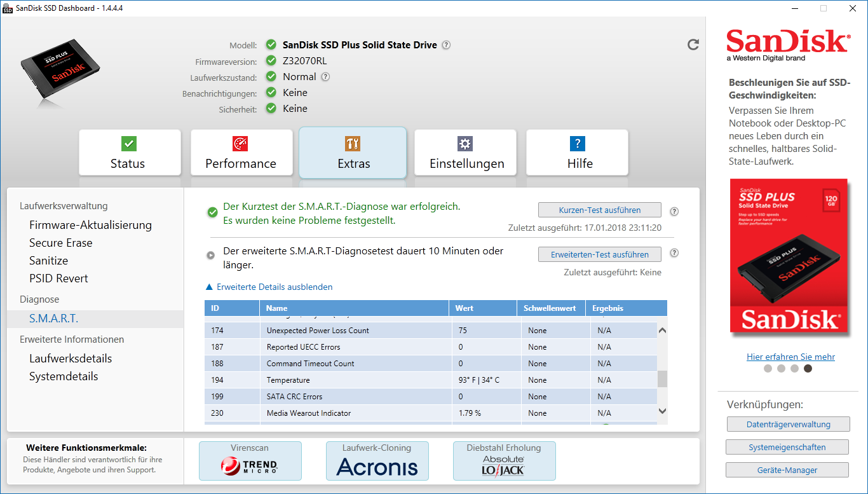
Task: Click help icon next to Laufwerkszustand Normal
Action: (325, 77)
